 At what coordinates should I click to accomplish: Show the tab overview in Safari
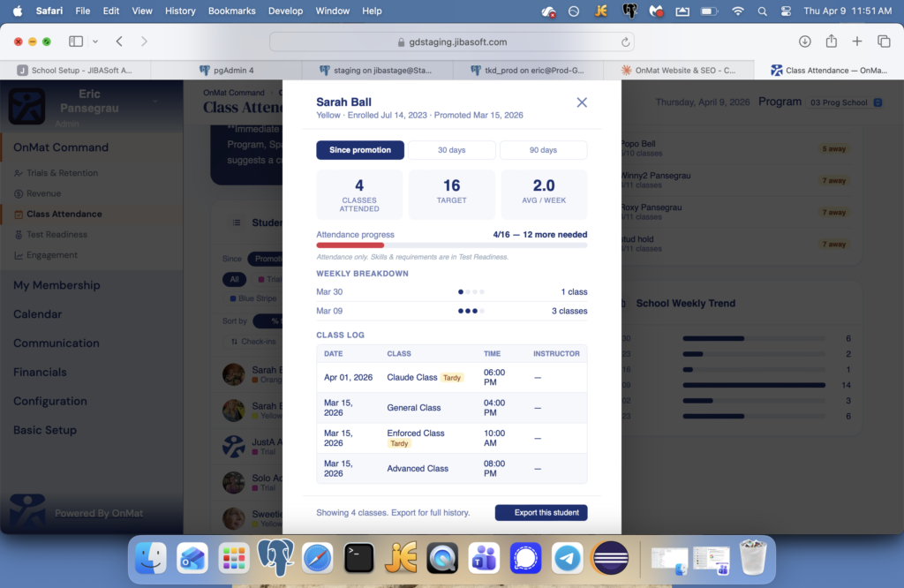(883, 41)
